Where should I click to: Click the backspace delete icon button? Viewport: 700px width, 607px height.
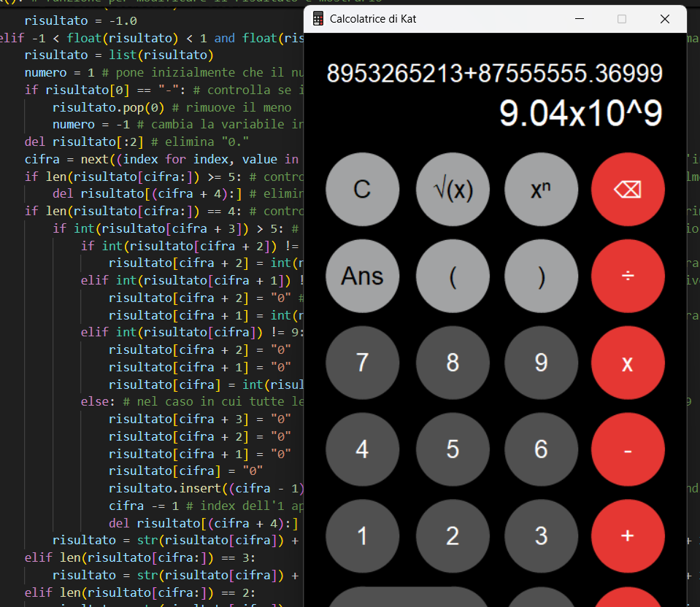coord(628,189)
